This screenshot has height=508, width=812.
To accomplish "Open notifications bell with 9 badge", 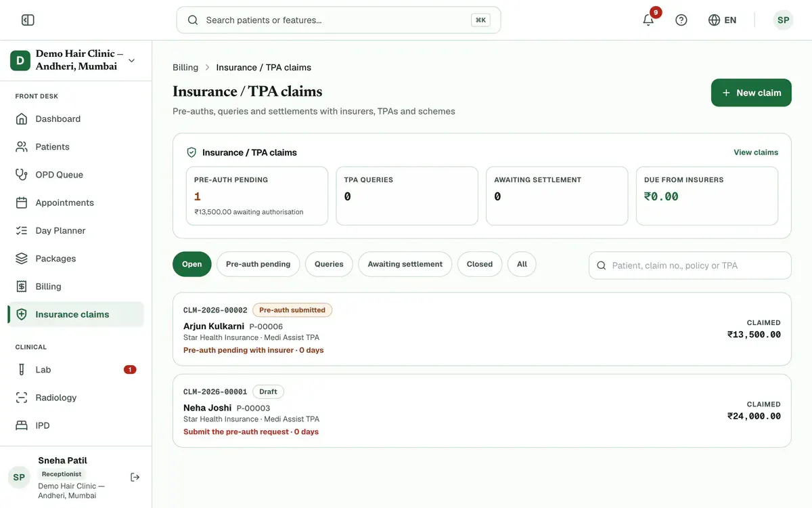I will click(x=648, y=20).
